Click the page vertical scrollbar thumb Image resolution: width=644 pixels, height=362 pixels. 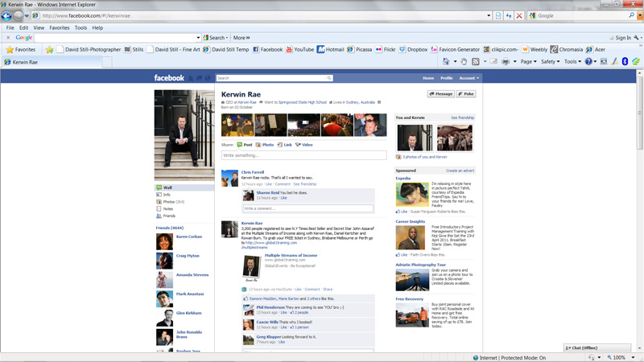click(639, 112)
